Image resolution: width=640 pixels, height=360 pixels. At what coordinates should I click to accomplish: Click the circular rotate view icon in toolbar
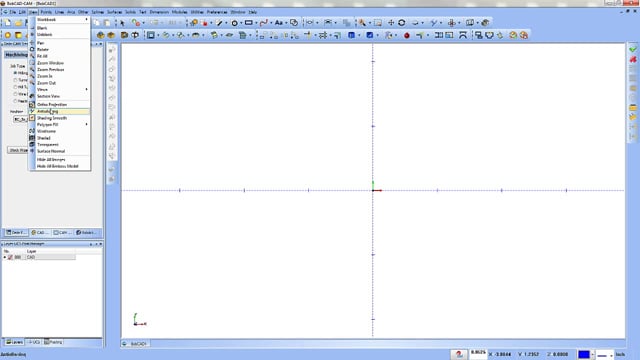402,23
